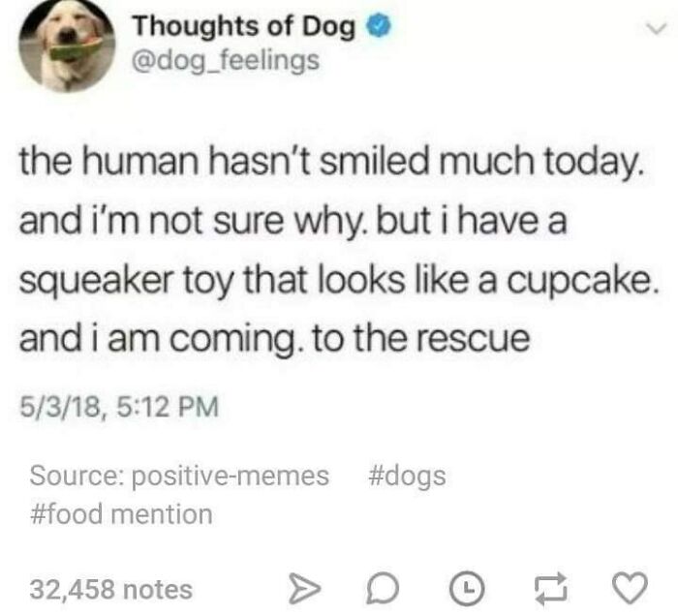This screenshot has height=616, width=678.
Task: Click the clock queue icon
Action: click(467, 588)
